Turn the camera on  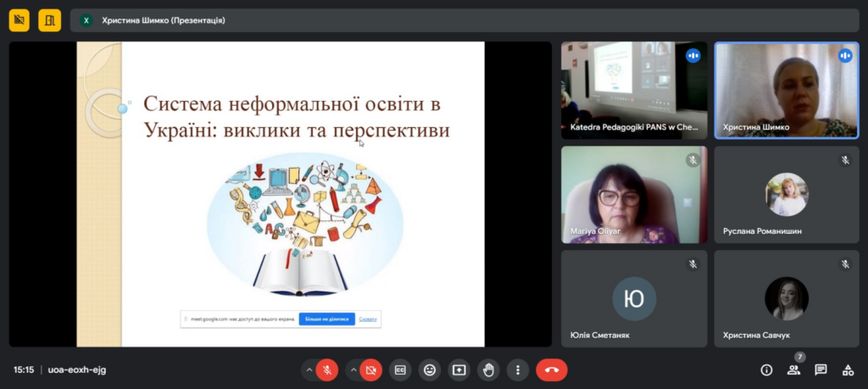point(370,370)
